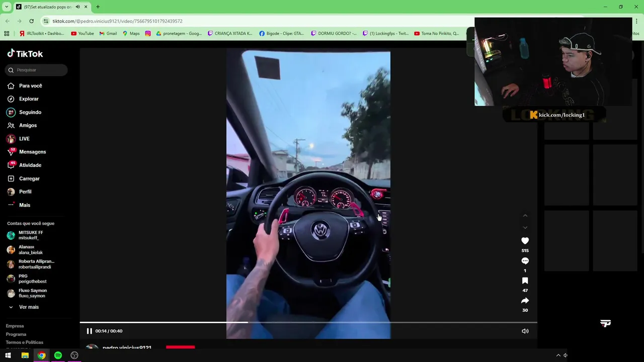This screenshot has width=644, height=362.
Task: Mute the video volume
Action: pyautogui.click(x=525, y=331)
